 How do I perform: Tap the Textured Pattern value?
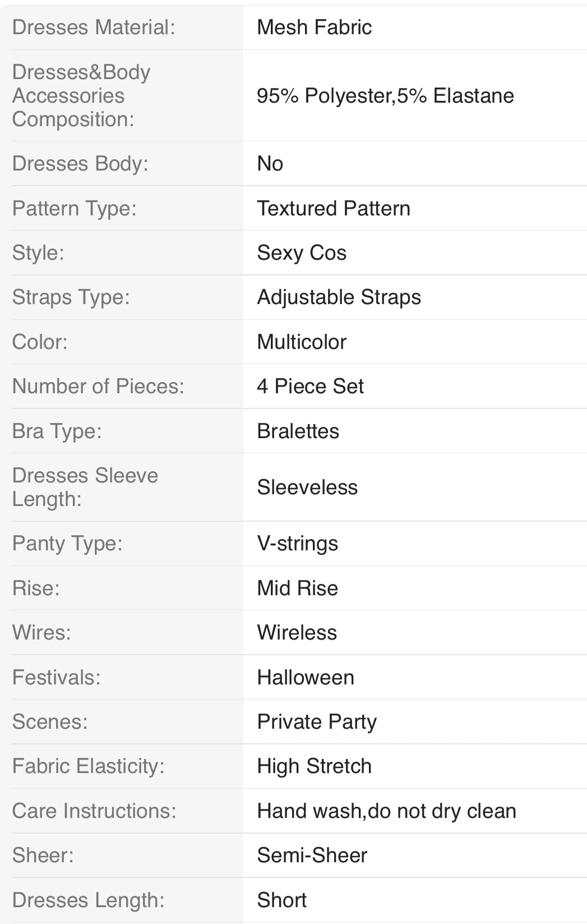pos(333,209)
